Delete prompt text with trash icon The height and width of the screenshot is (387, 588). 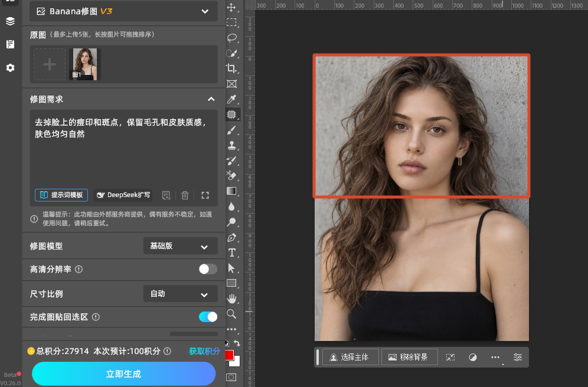point(185,195)
